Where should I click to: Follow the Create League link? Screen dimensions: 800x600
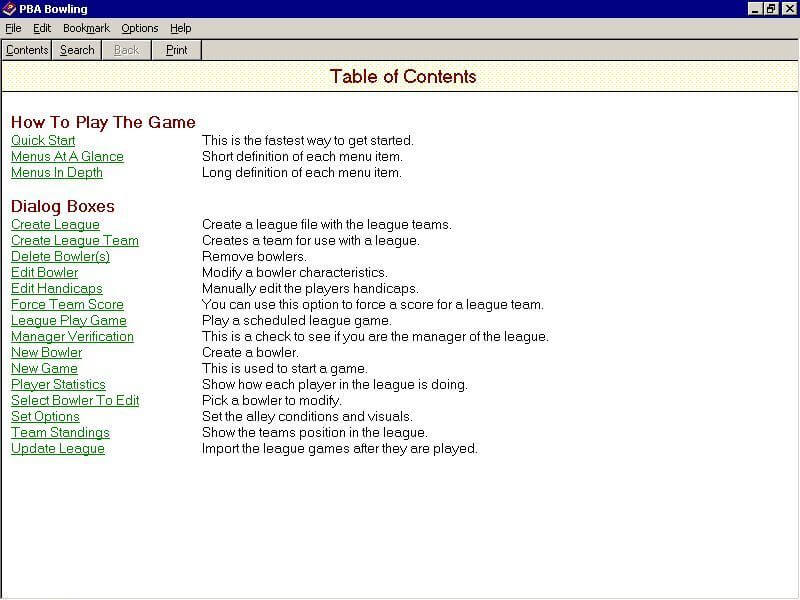pos(55,224)
